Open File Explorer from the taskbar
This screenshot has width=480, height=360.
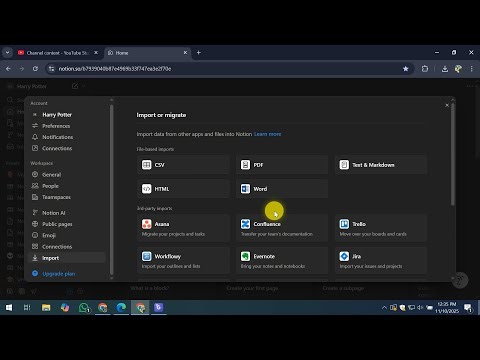coord(46,307)
